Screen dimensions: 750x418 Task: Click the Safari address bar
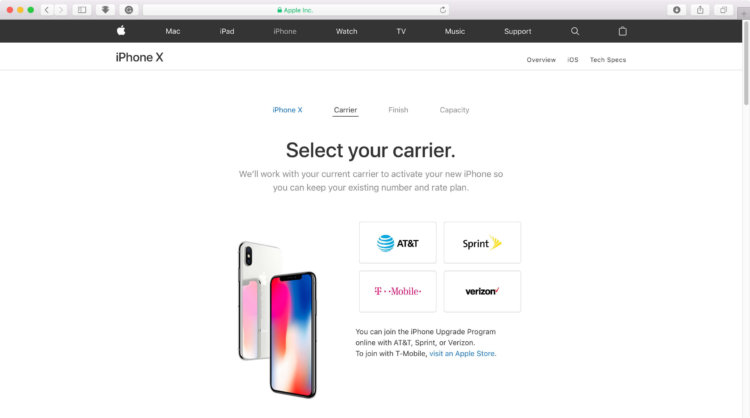[x=296, y=10]
